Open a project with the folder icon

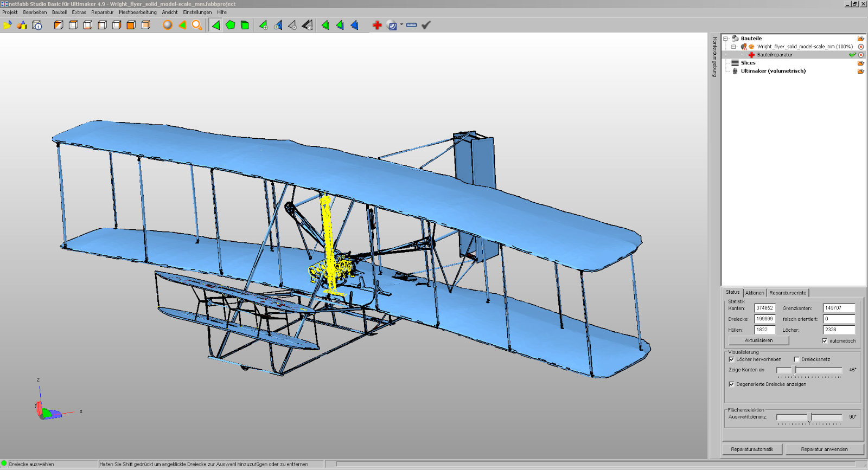tap(8, 25)
